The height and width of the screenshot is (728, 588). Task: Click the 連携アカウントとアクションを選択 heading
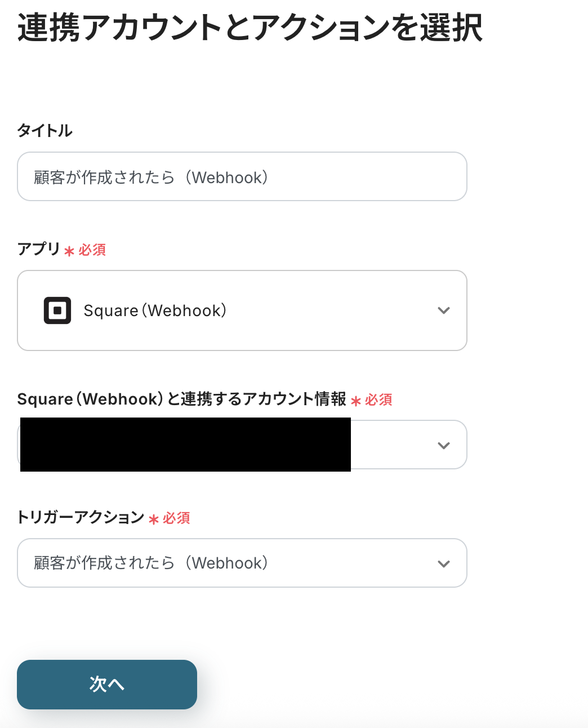coord(250,28)
